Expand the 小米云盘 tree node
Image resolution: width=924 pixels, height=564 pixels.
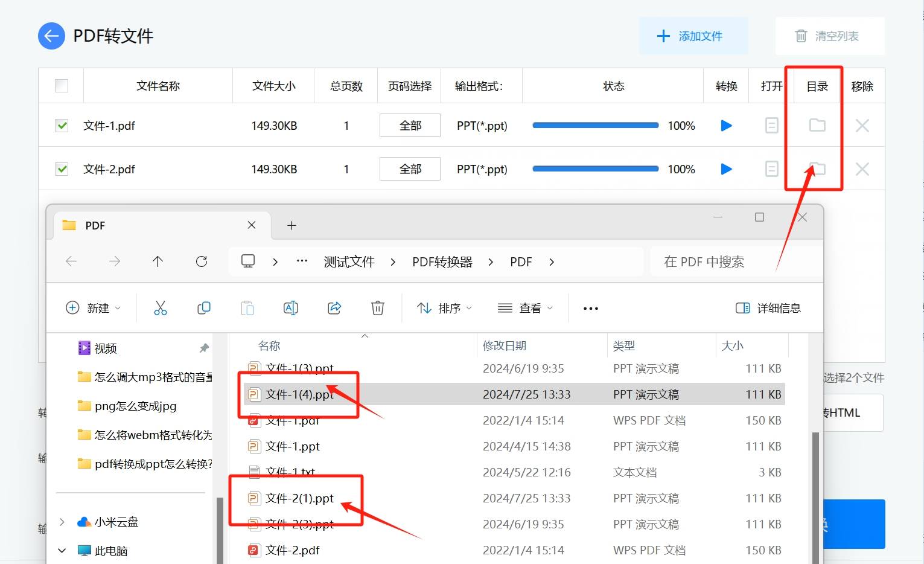point(62,522)
